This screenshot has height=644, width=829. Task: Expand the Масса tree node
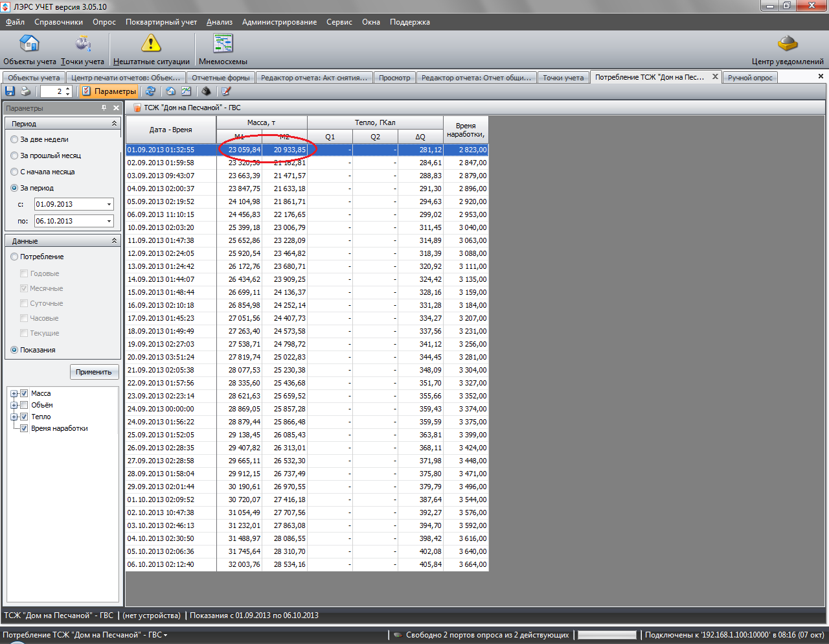[x=14, y=393]
